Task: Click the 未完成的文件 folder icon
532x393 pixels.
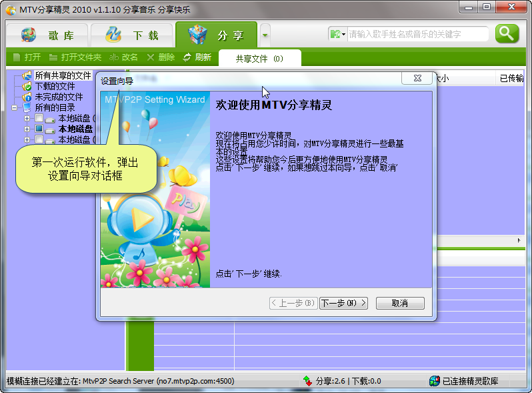Action: [27, 97]
